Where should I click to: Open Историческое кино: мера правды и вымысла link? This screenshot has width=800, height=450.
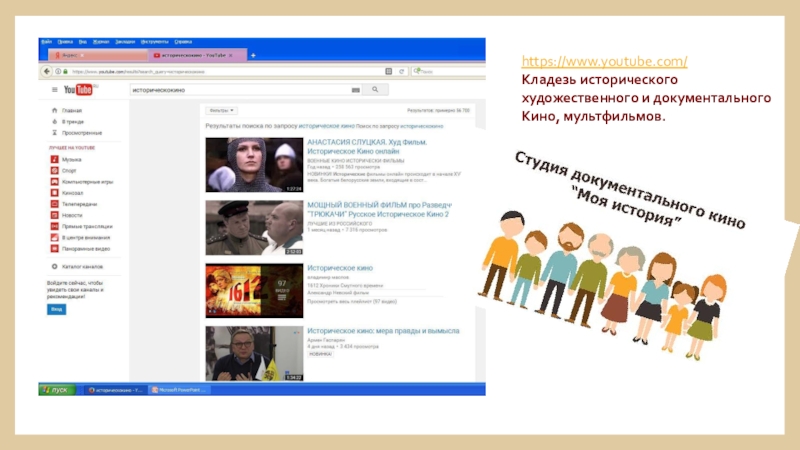pyautogui.click(x=383, y=331)
